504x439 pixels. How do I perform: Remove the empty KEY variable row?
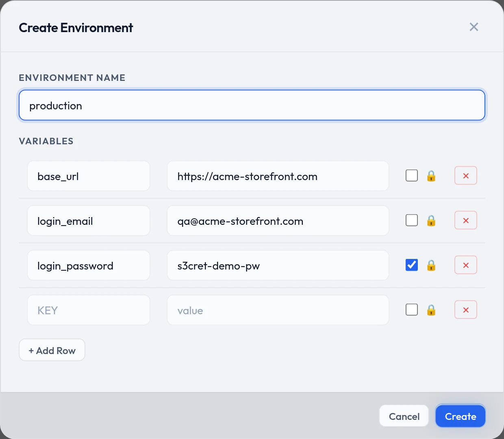coord(466,310)
